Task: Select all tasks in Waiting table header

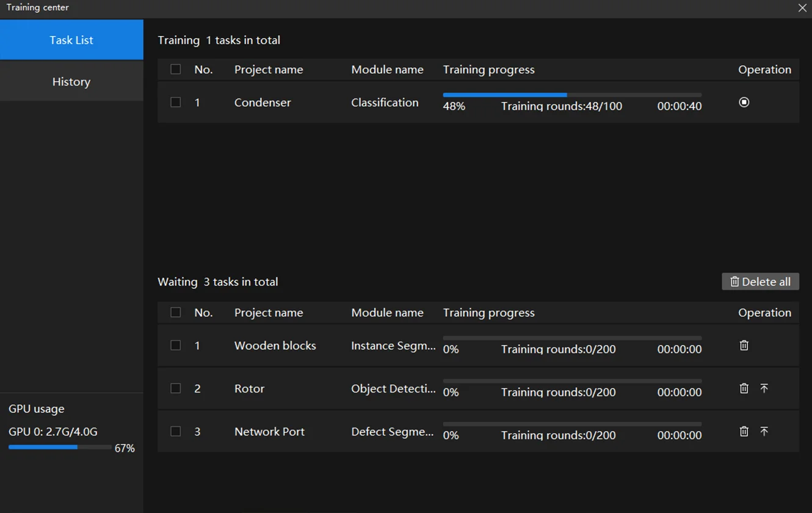Action: pos(175,312)
